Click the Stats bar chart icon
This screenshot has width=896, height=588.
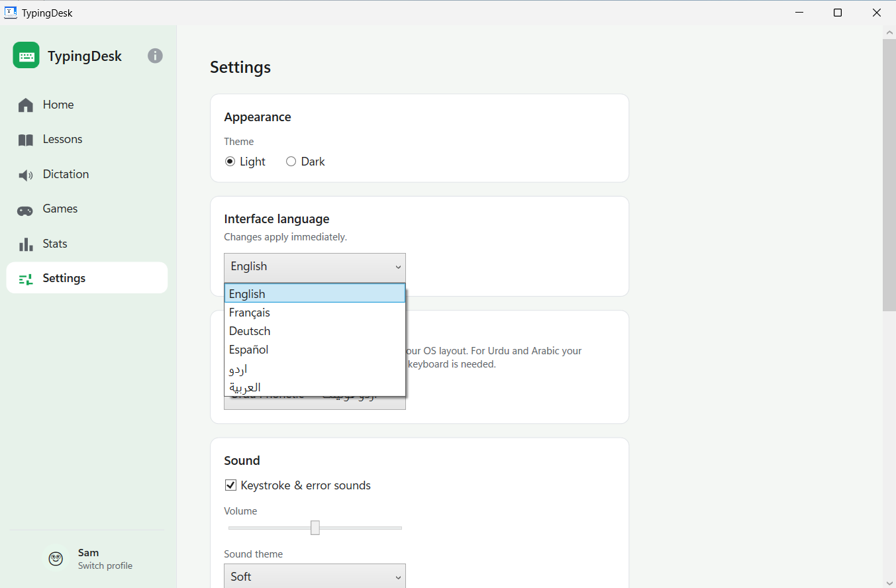[x=26, y=244]
